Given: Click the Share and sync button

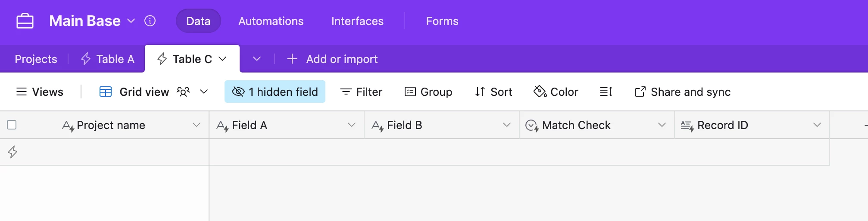Looking at the screenshot, I should click(683, 92).
